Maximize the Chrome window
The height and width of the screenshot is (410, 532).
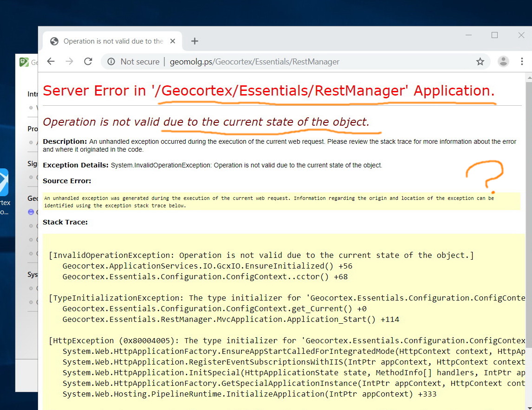495,35
